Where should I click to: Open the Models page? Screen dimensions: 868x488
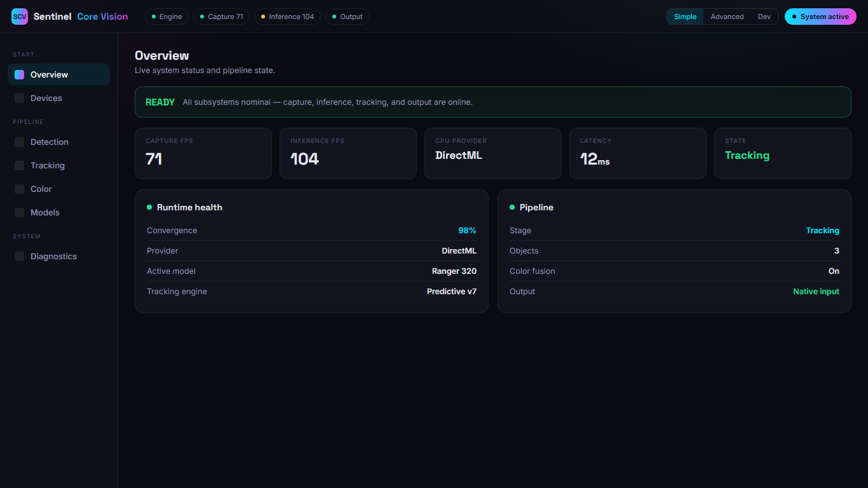[58, 212]
